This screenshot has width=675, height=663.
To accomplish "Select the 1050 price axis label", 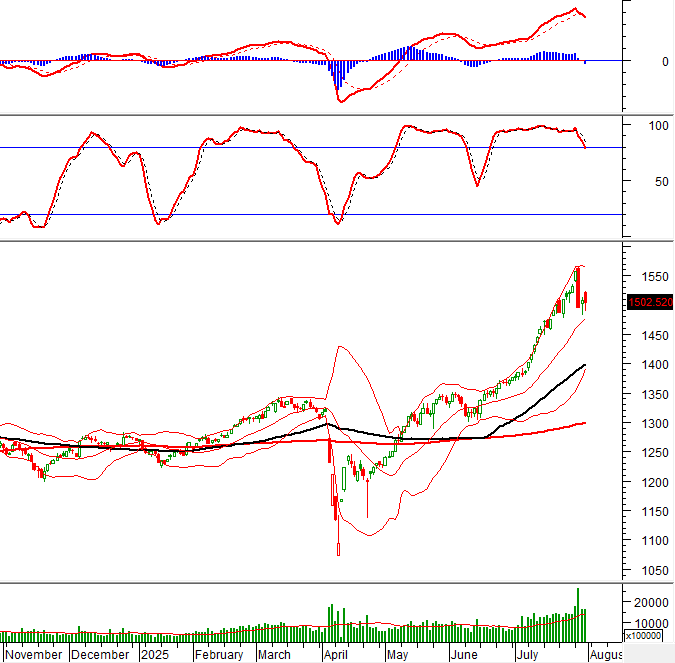I will point(655,571).
